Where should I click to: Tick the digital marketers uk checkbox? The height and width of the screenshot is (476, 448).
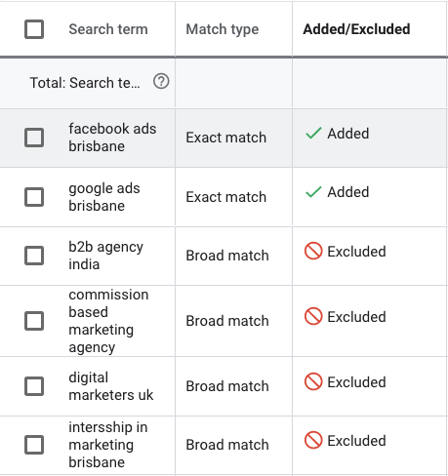click(x=34, y=386)
